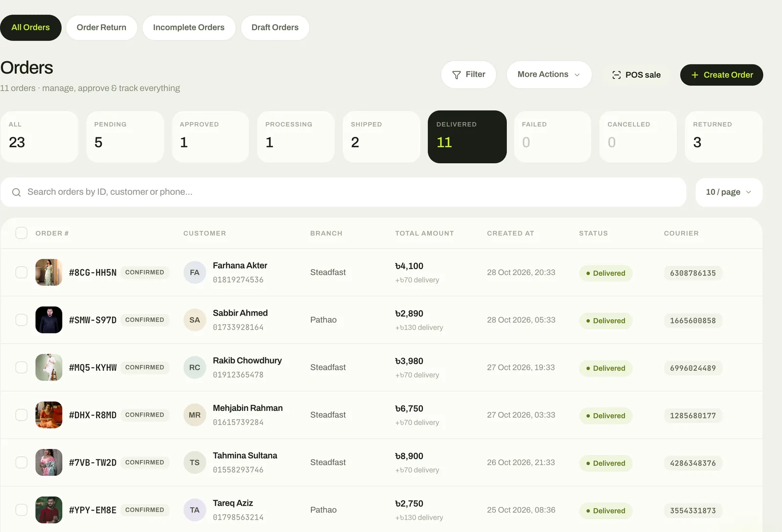Viewport: 782px width, 532px height.
Task: Toggle the select-all orders header checkbox
Action: pyautogui.click(x=22, y=233)
